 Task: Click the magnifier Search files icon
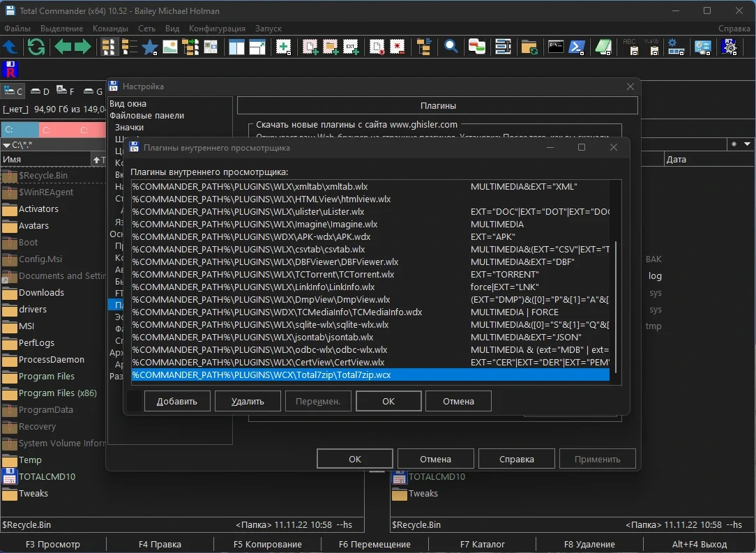pyautogui.click(x=451, y=47)
